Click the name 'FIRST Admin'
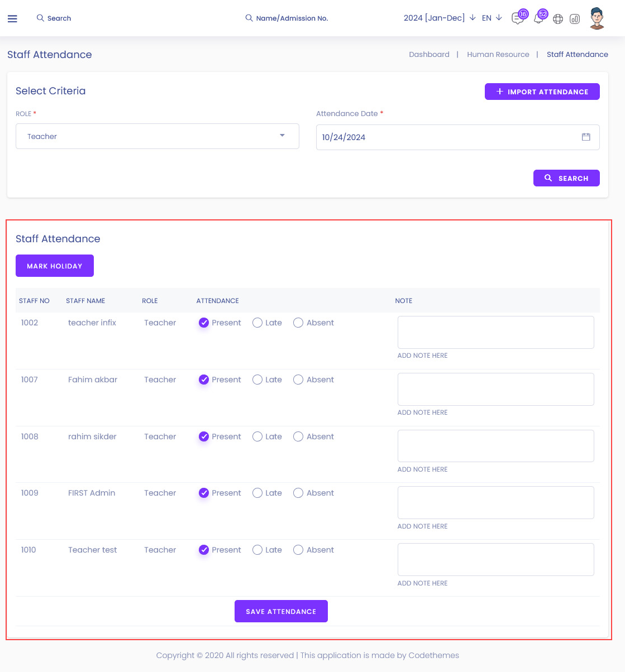 click(92, 493)
